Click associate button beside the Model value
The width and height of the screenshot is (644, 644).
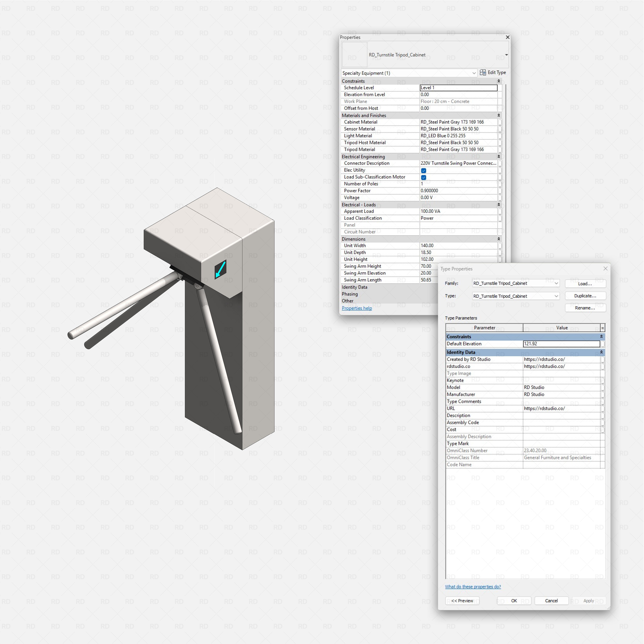click(x=602, y=387)
